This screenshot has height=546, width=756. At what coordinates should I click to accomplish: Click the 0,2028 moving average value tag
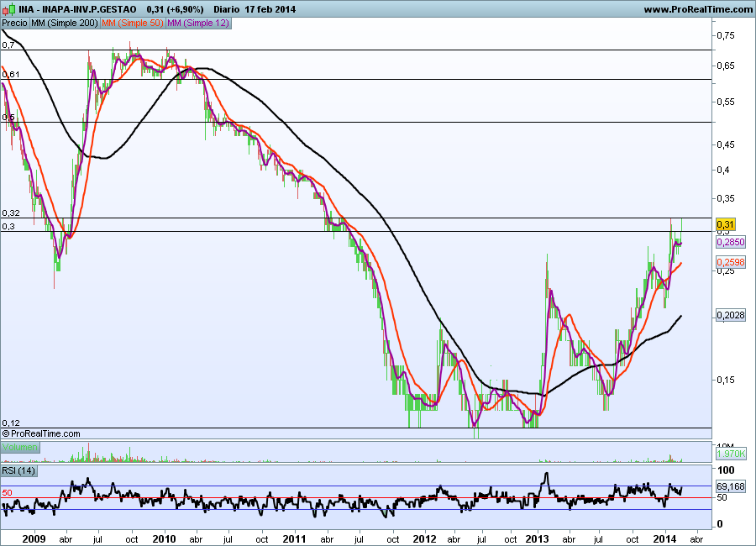(x=731, y=315)
